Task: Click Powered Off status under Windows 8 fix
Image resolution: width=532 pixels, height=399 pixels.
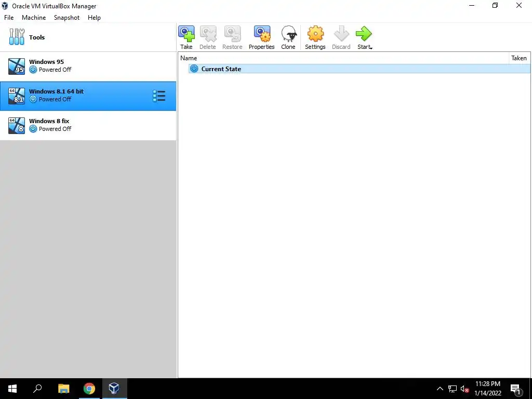Action: pyautogui.click(x=55, y=129)
